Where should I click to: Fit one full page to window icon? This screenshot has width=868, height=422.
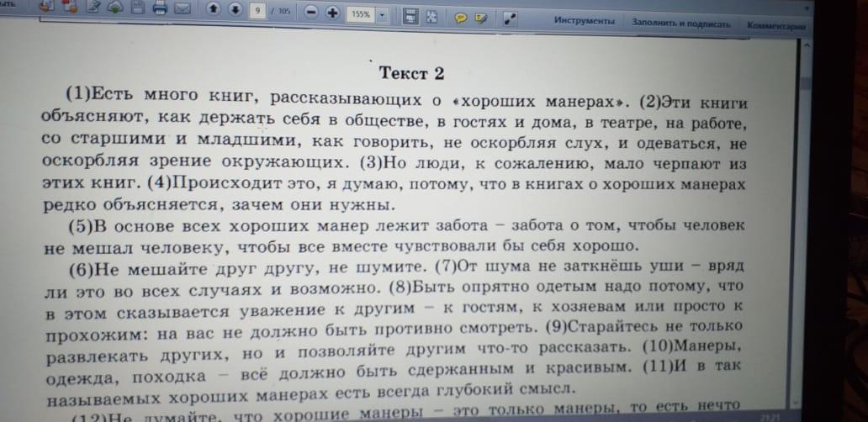[x=431, y=17]
